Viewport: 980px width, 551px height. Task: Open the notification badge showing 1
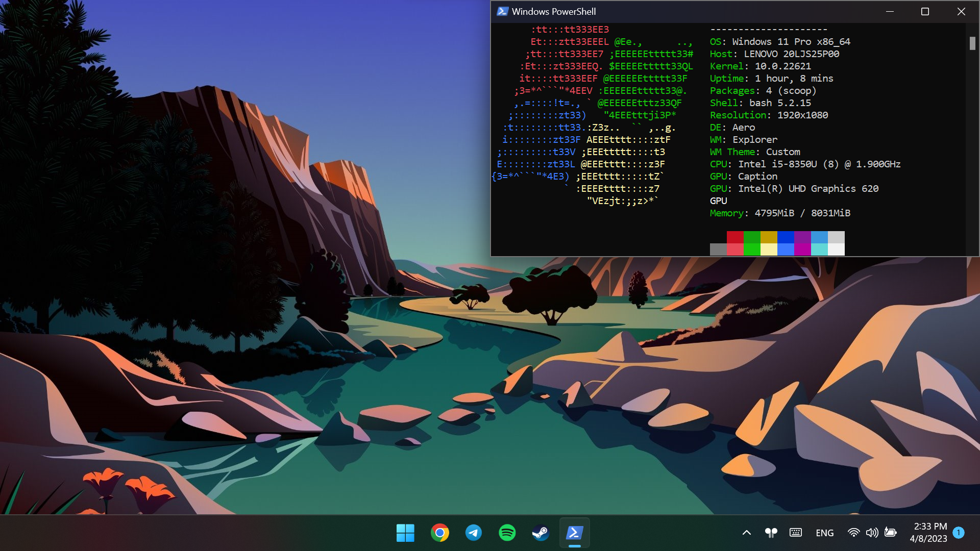pyautogui.click(x=959, y=533)
